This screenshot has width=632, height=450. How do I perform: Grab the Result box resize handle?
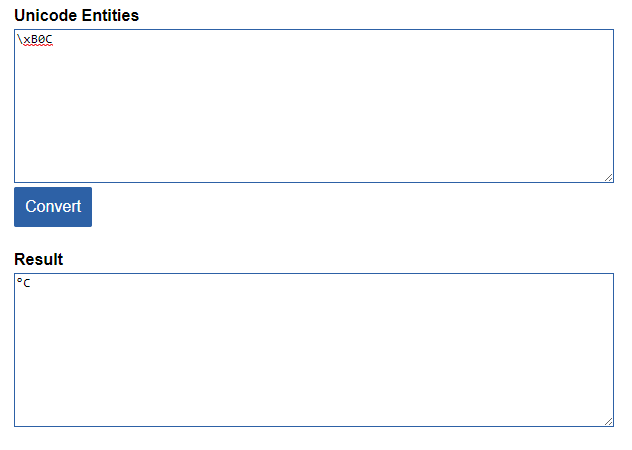coord(608,421)
